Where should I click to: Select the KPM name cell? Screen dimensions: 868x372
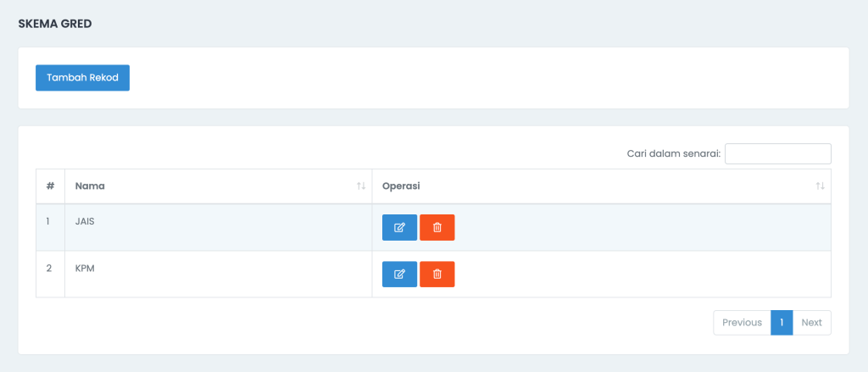[218, 274]
